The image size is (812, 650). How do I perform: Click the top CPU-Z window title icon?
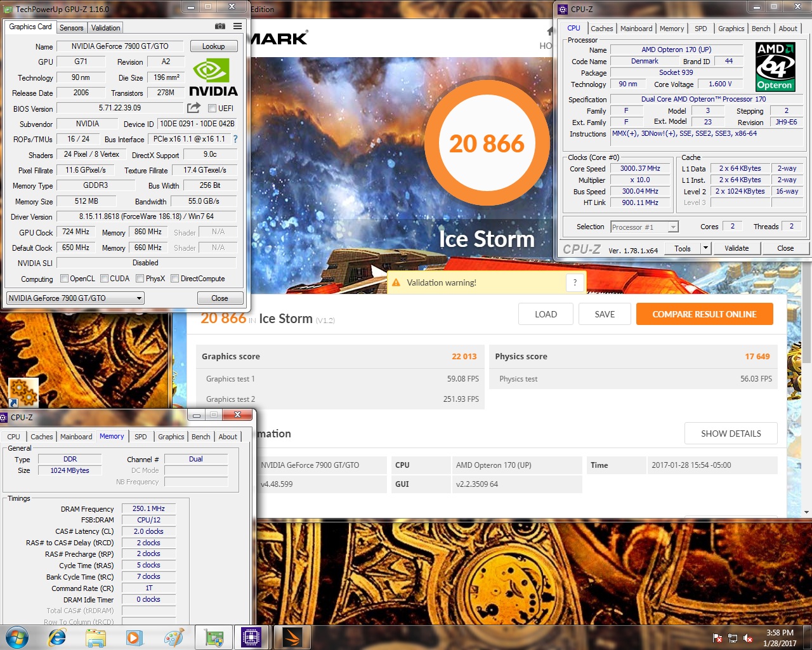pos(563,9)
